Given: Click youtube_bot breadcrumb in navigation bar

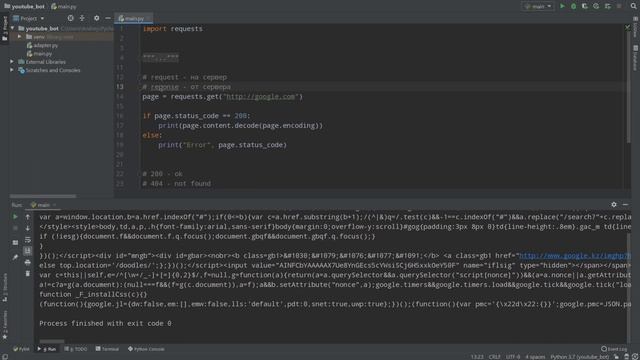Looking at the screenshot, I should pos(24,7).
